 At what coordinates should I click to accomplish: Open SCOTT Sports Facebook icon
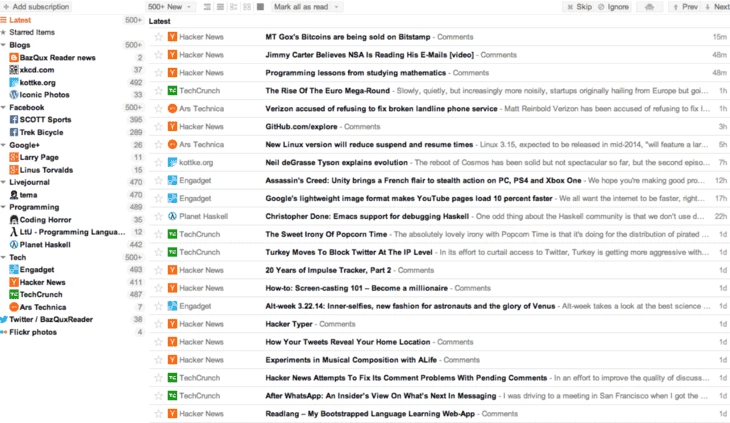(14, 120)
